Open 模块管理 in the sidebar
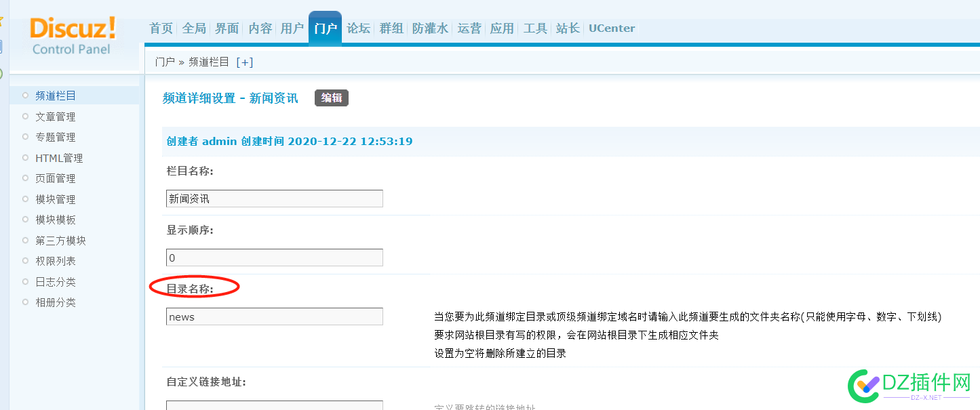This screenshot has height=410, width=980. pyautogui.click(x=56, y=199)
